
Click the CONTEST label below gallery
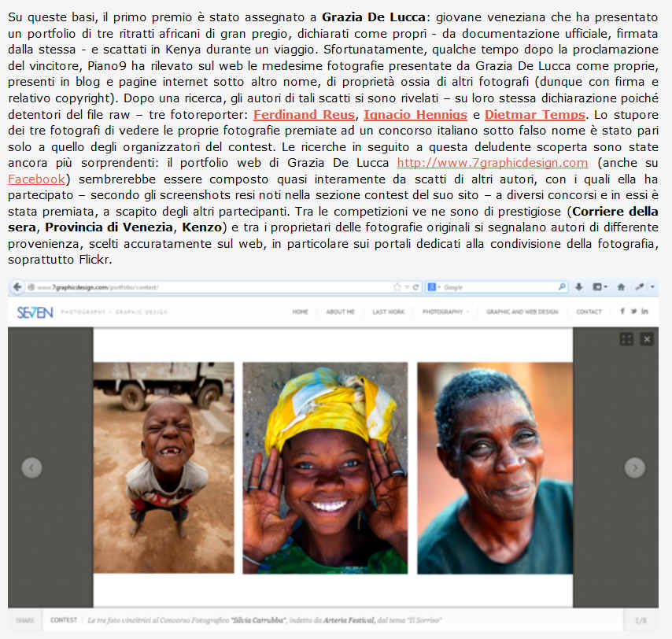tap(64, 620)
